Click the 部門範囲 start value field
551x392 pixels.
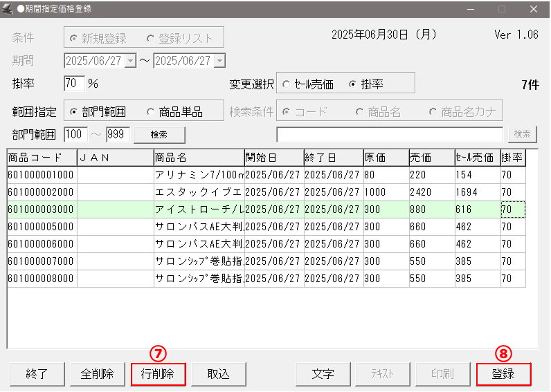(74, 134)
